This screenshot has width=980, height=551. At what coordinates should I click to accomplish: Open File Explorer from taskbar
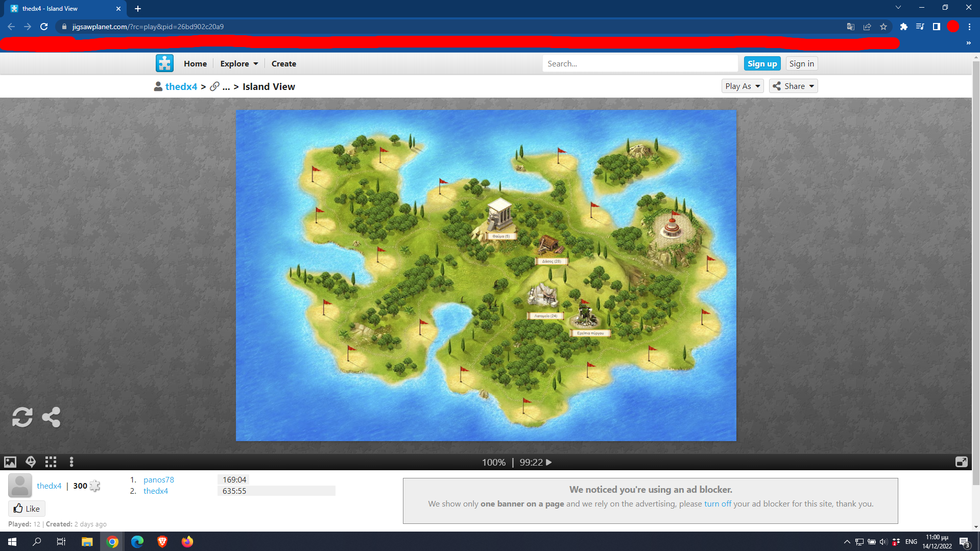[87, 542]
